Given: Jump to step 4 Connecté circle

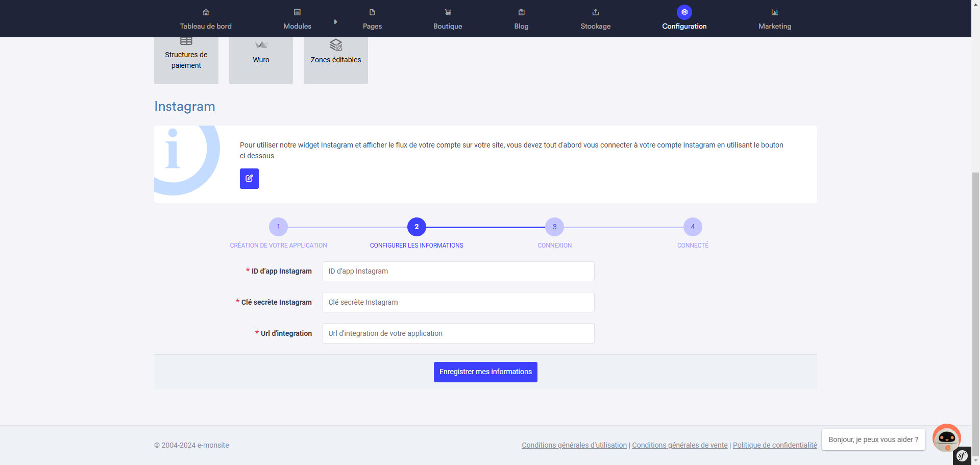Looking at the screenshot, I should tap(693, 227).
